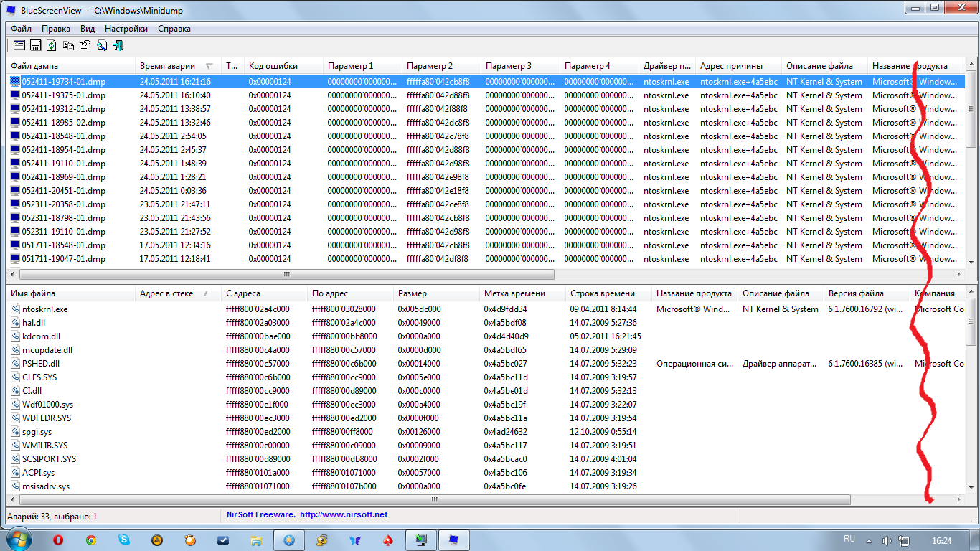Click the Copy Selected Items icon
Viewport: 980px width, 551px height.
click(68, 45)
